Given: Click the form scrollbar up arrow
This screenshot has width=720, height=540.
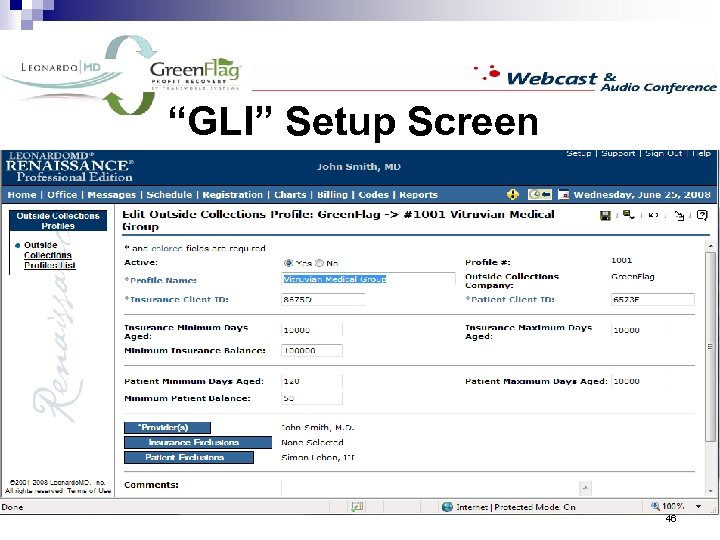Looking at the screenshot, I should pyautogui.click(x=710, y=246).
